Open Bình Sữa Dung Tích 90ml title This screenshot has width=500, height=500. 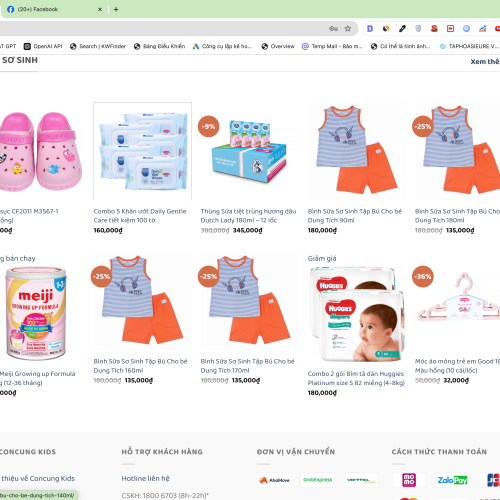(355, 216)
